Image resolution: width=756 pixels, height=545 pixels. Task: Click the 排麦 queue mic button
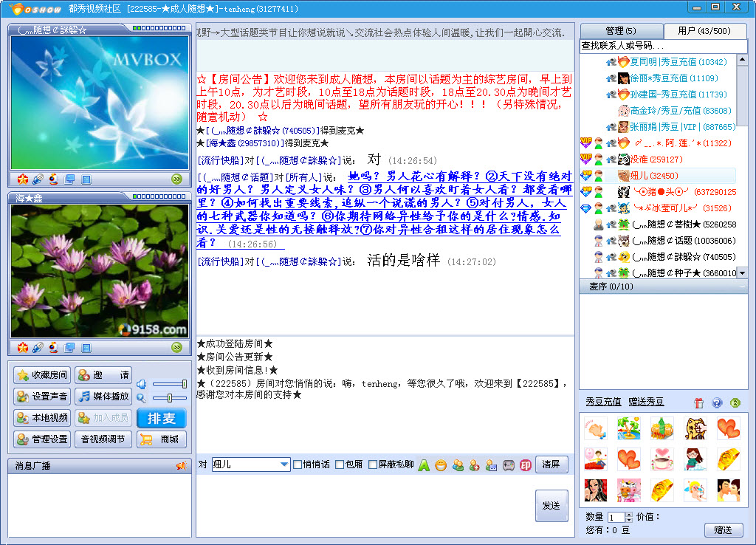[162, 418]
